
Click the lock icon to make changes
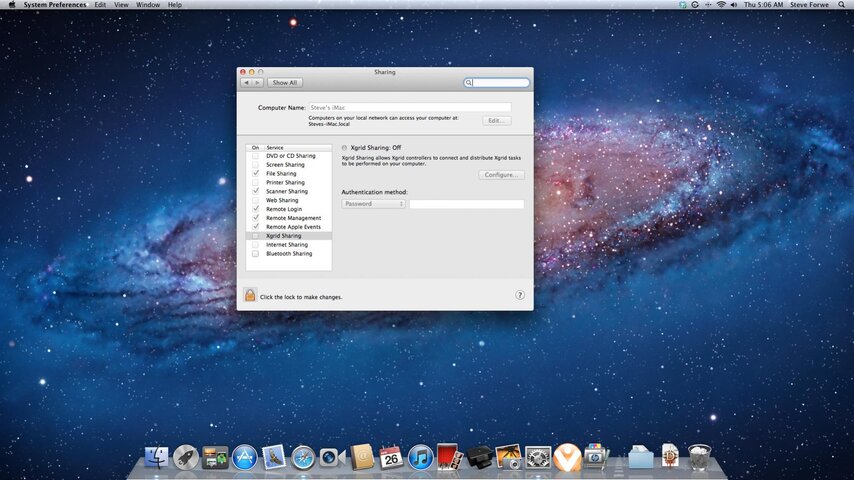pyautogui.click(x=249, y=295)
